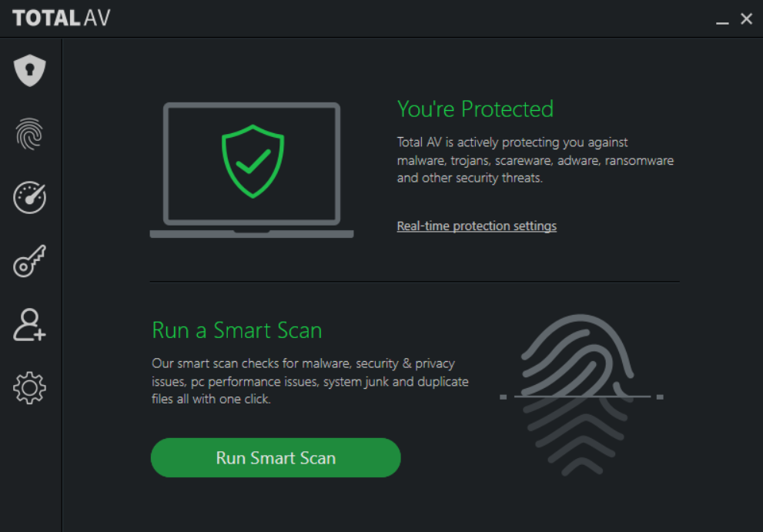The width and height of the screenshot is (763, 532).
Task: Click the TOTAL AV logo
Action: (61, 18)
